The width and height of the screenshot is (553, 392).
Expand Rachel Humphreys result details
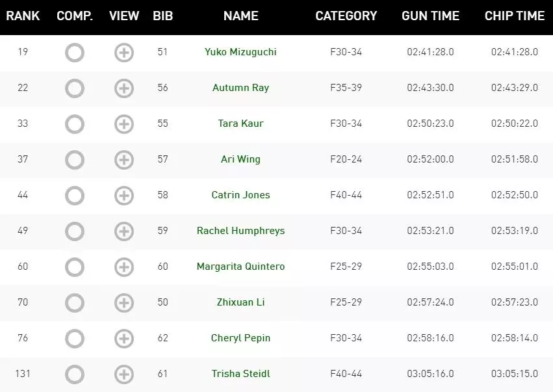pos(123,231)
